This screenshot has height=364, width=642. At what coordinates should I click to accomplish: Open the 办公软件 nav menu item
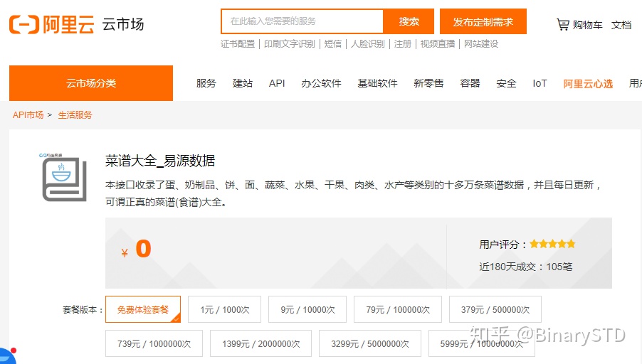click(x=321, y=83)
